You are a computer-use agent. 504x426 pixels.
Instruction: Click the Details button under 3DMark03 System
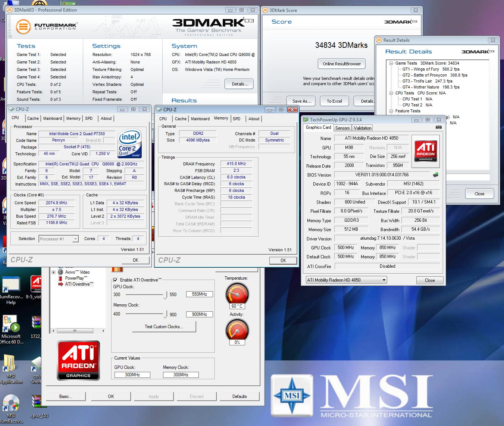click(240, 84)
